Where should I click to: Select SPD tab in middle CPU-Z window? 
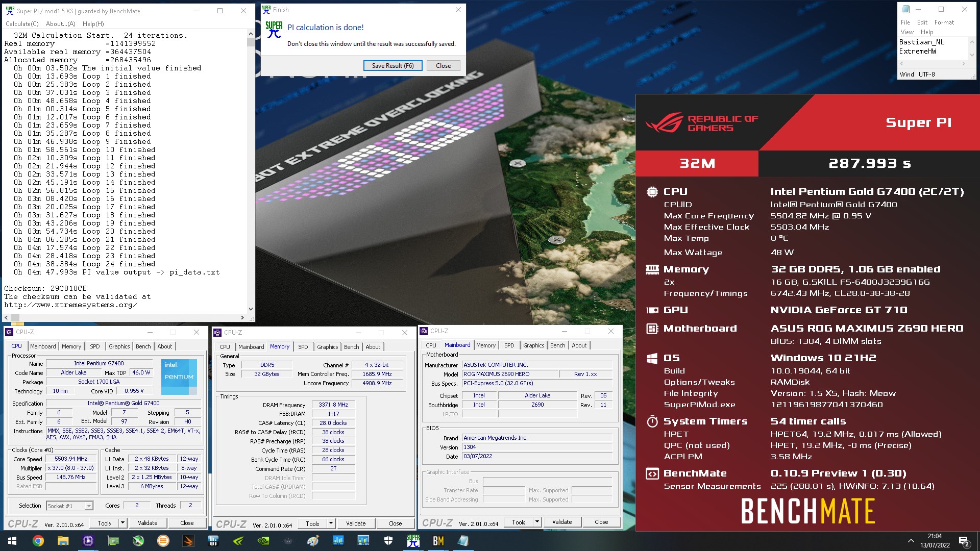coord(303,347)
